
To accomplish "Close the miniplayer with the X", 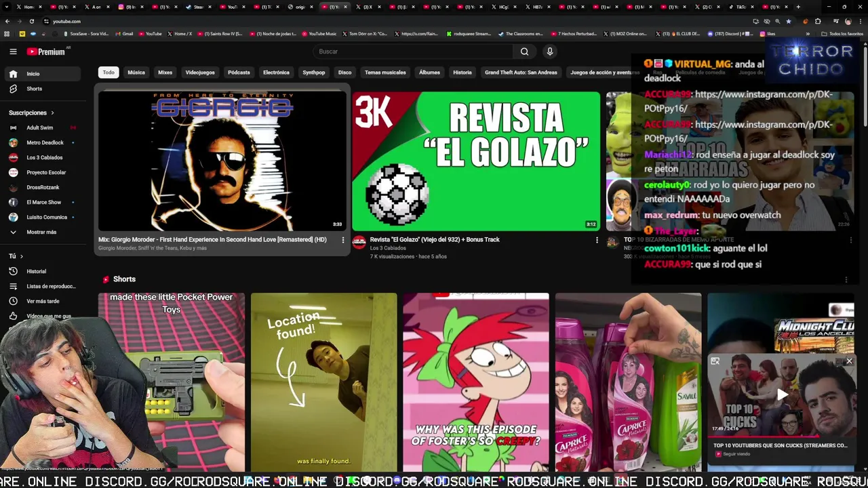I will point(849,361).
